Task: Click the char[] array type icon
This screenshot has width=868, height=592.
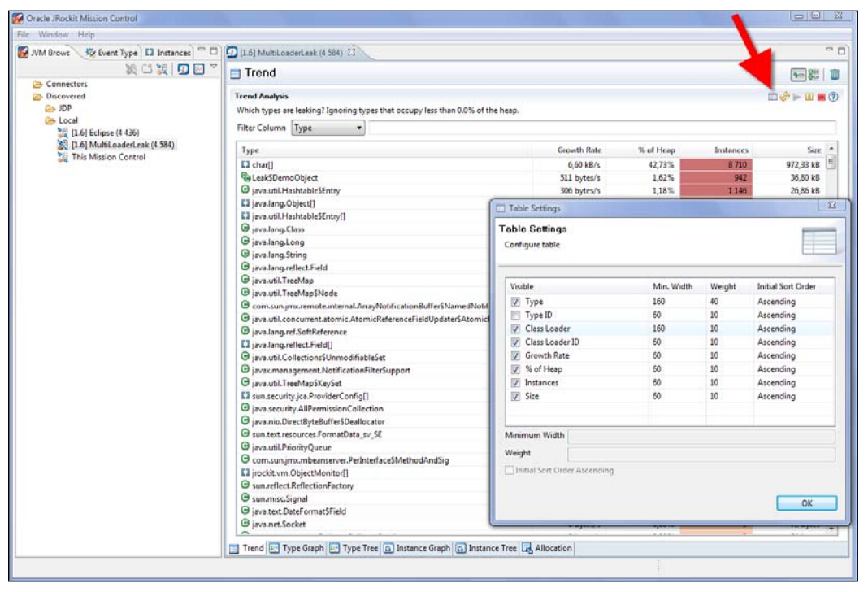Action: coord(245,164)
